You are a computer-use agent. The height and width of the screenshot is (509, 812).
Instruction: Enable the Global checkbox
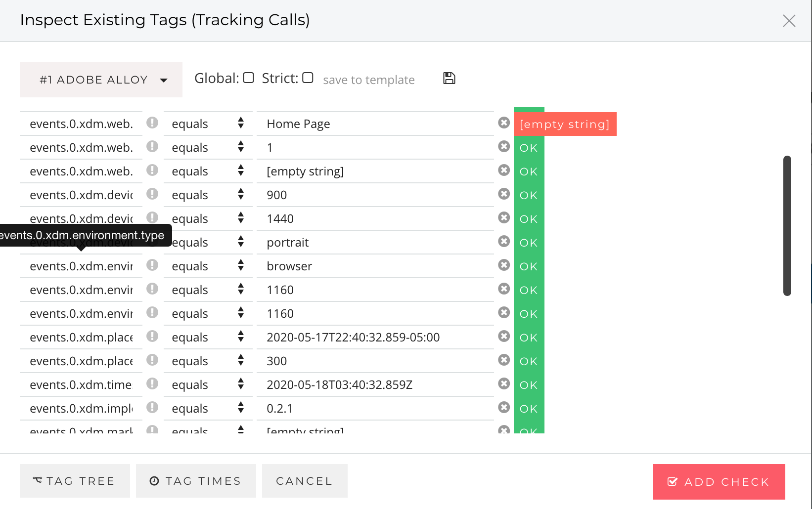point(249,78)
